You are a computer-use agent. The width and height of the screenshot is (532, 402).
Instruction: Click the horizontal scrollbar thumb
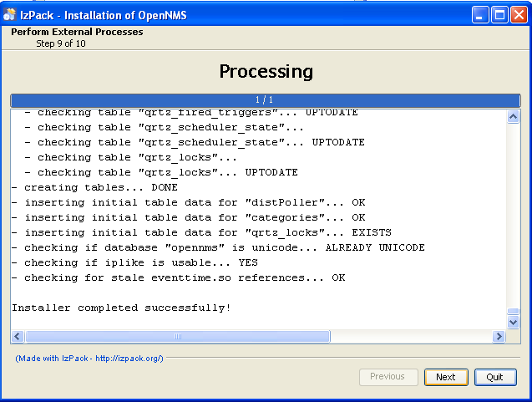[x=178, y=337]
